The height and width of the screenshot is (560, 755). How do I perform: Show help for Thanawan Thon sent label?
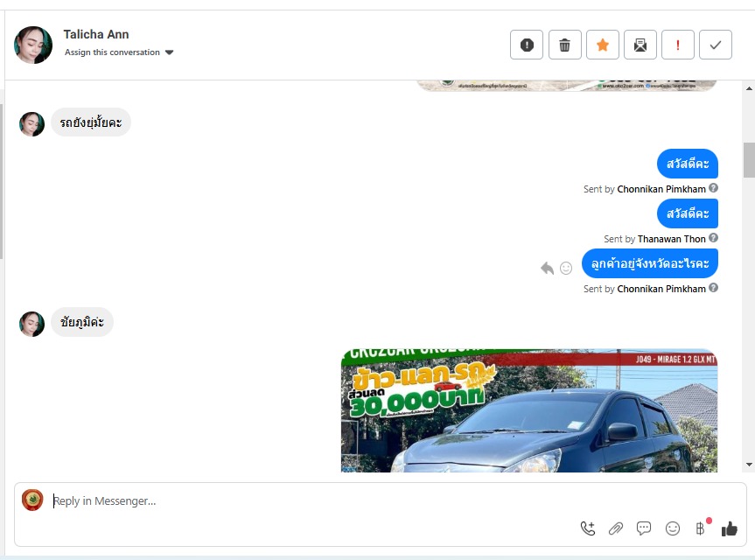coord(714,238)
